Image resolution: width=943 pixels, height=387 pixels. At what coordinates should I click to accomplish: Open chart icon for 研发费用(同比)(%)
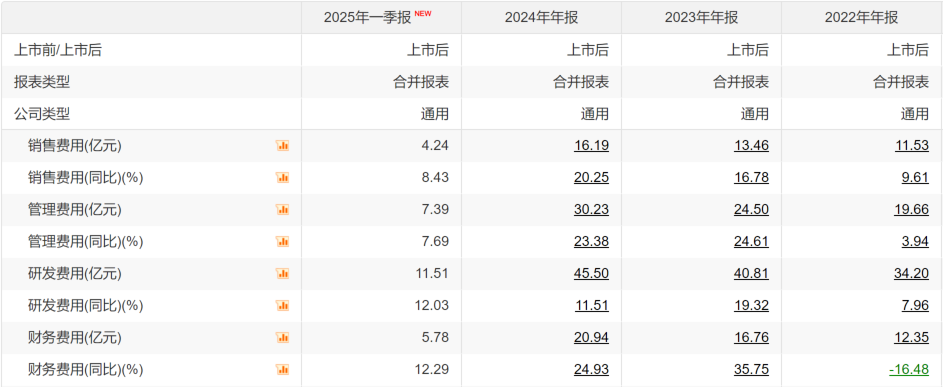point(283,306)
